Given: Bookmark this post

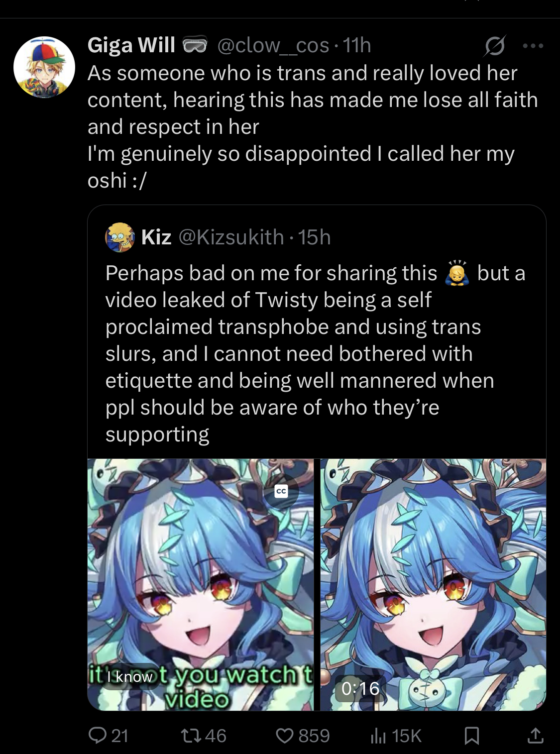Looking at the screenshot, I should 471,735.
